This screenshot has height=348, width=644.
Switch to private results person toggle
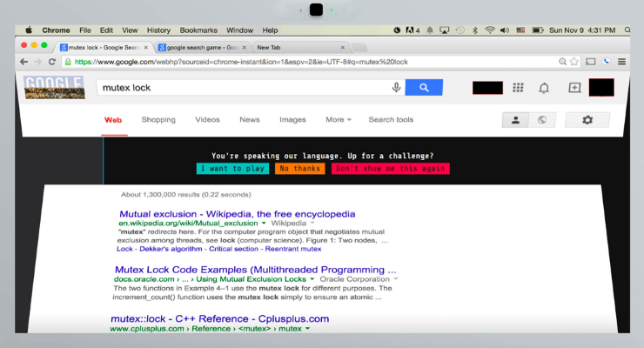coord(515,120)
